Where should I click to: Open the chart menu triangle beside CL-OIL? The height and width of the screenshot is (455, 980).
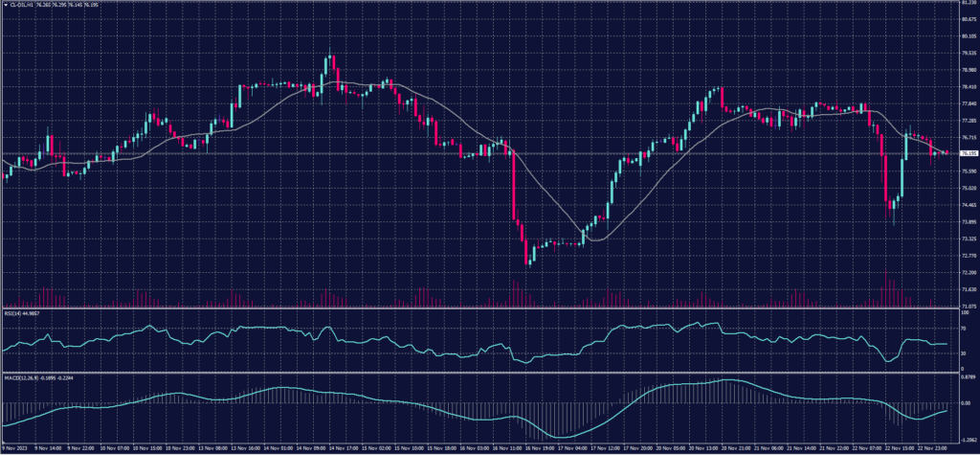(x=5, y=4)
